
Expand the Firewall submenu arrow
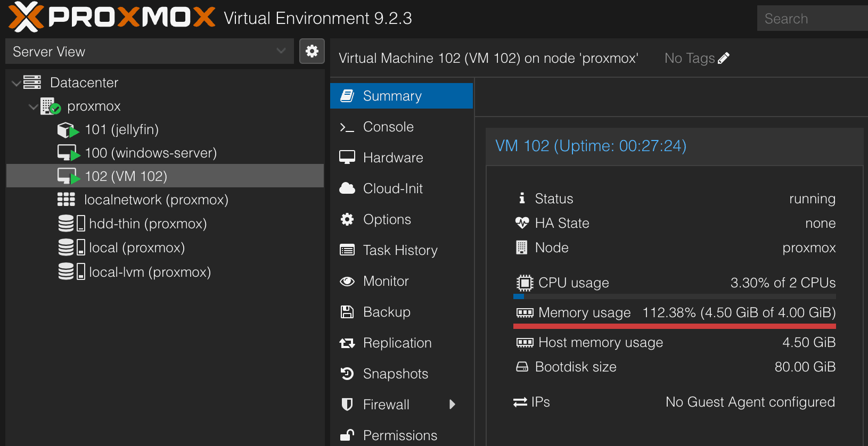pyautogui.click(x=452, y=404)
